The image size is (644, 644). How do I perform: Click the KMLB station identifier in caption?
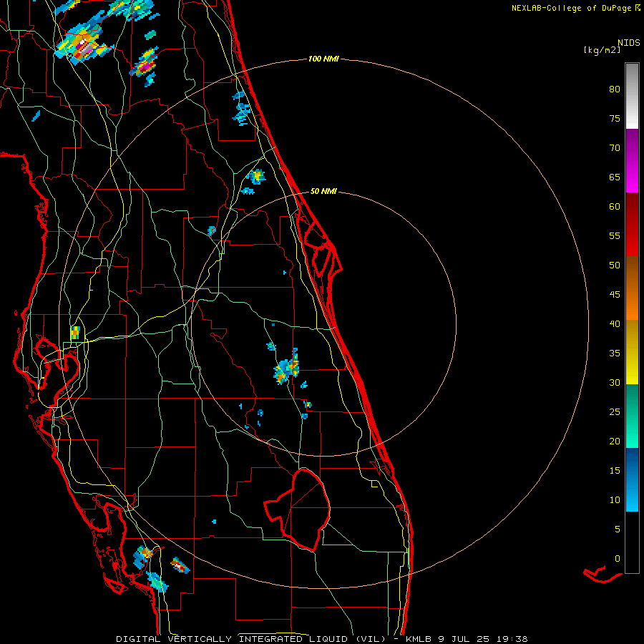419,639
